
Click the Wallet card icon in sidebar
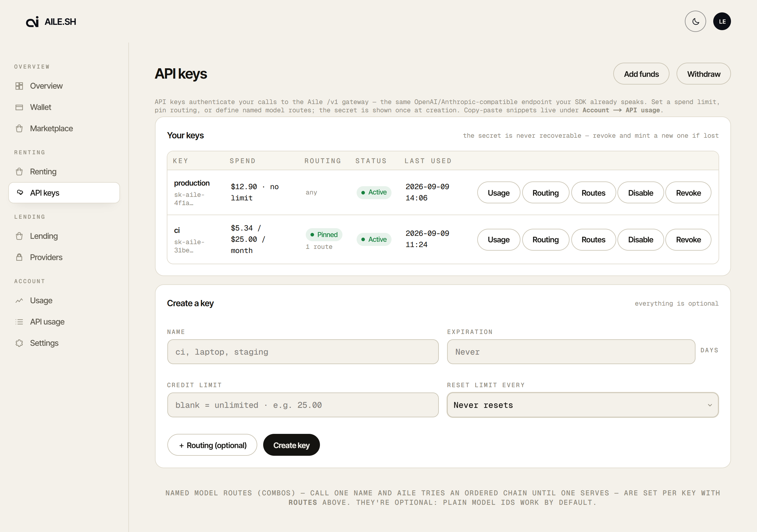19,108
